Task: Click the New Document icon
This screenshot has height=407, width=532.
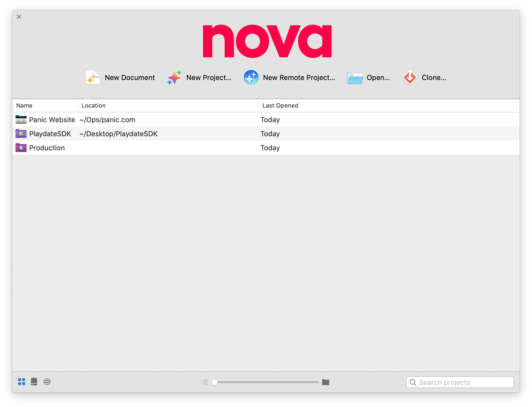Action: [x=93, y=77]
